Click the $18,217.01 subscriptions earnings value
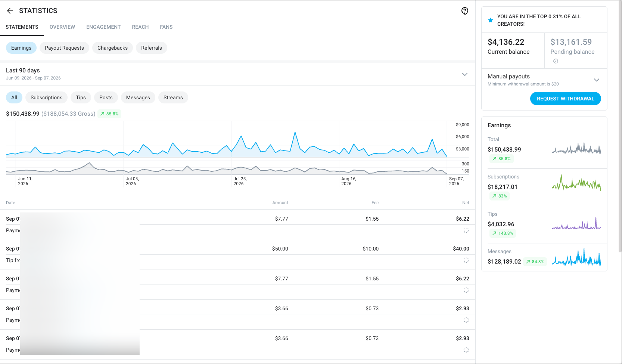This screenshot has height=364, width=622. tap(503, 187)
